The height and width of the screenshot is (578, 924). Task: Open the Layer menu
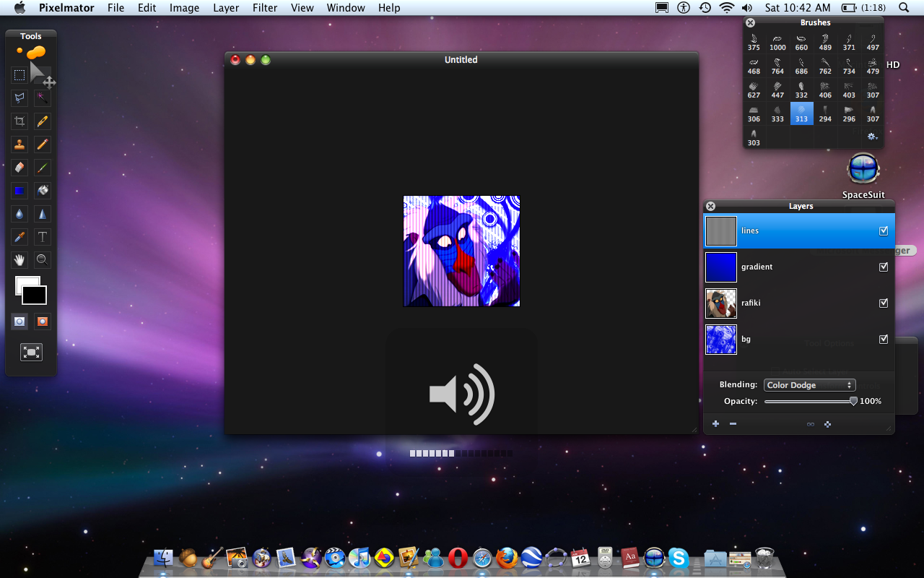click(226, 8)
